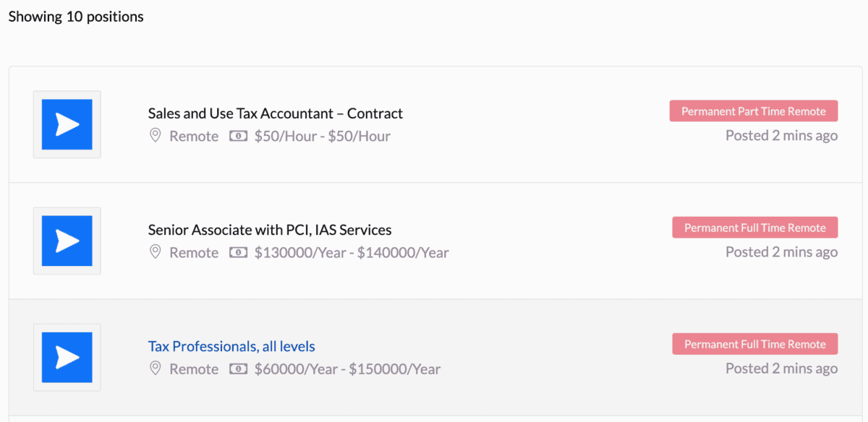
Task: Click Posted 2 mins ago under Senior Associate tag
Action: pos(781,251)
